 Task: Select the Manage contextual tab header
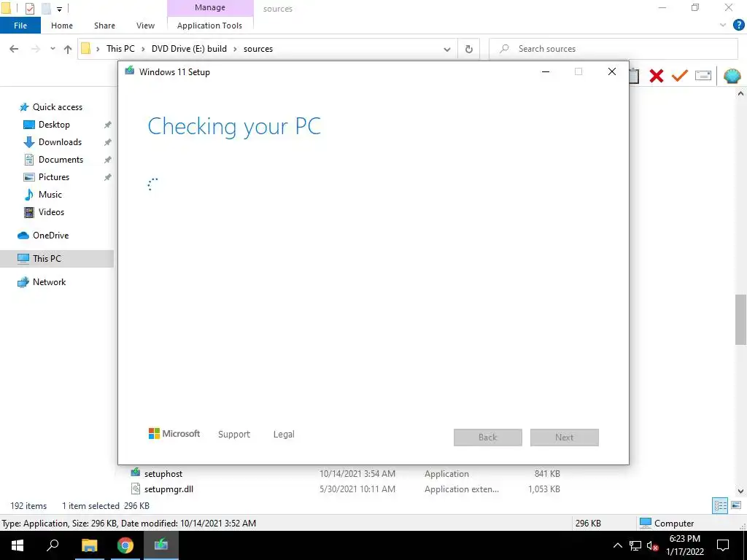(209, 7)
